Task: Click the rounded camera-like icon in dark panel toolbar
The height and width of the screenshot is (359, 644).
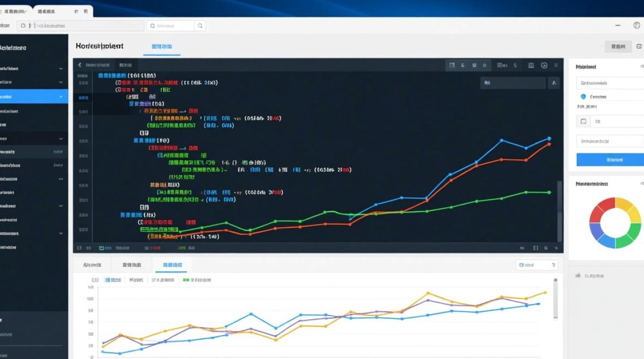Action: [544, 65]
